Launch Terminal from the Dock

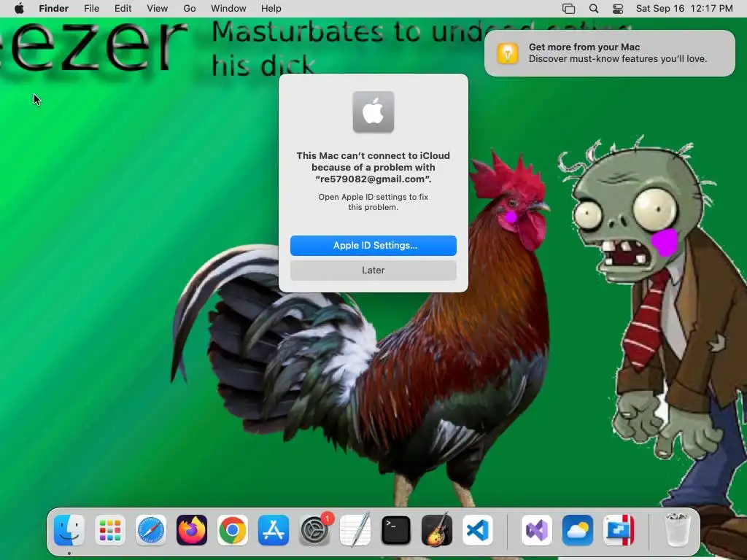(396, 530)
